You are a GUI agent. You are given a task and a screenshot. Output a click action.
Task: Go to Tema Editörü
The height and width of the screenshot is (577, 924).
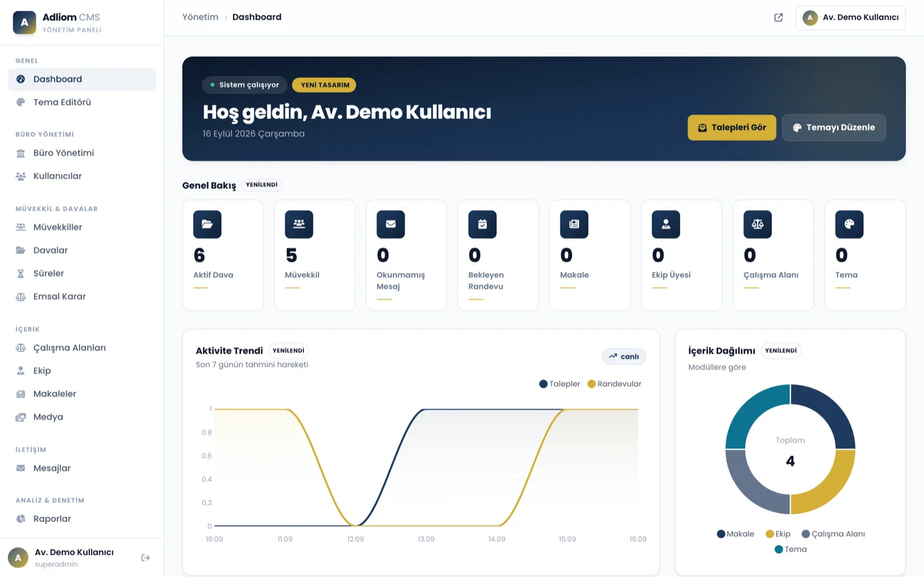(x=82, y=102)
